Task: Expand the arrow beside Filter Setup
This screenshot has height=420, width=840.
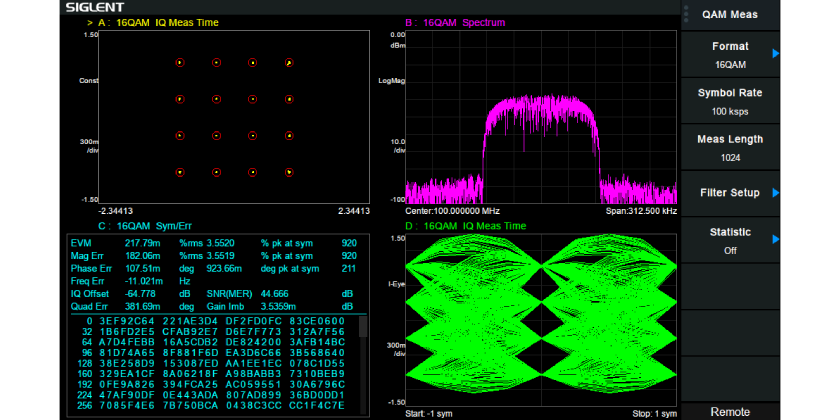Action: (x=775, y=193)
